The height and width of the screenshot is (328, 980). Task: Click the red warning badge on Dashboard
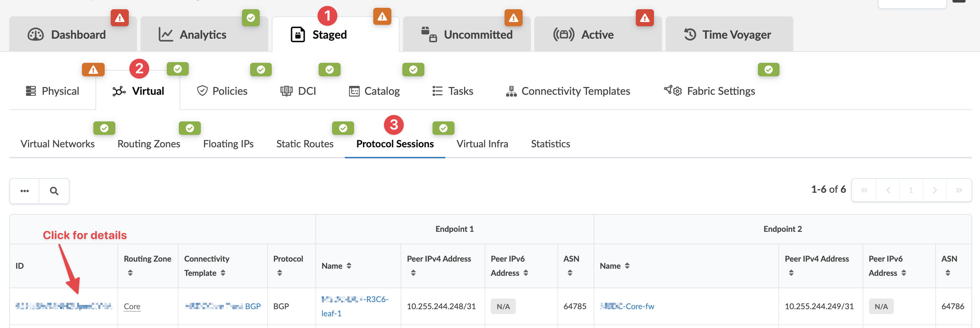[120, 18]
